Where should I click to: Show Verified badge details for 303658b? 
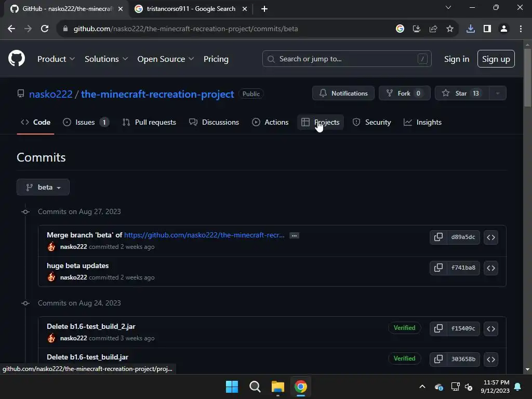[404, 358]
